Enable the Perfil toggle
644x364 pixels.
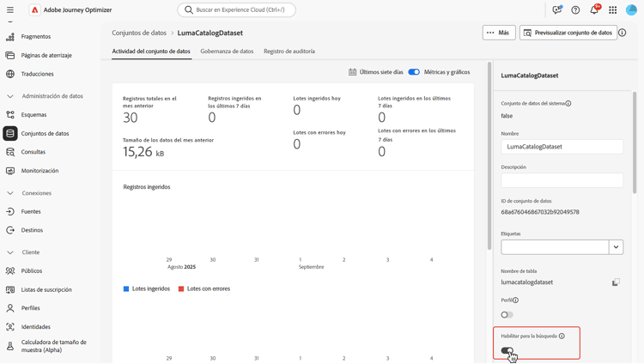507,315
